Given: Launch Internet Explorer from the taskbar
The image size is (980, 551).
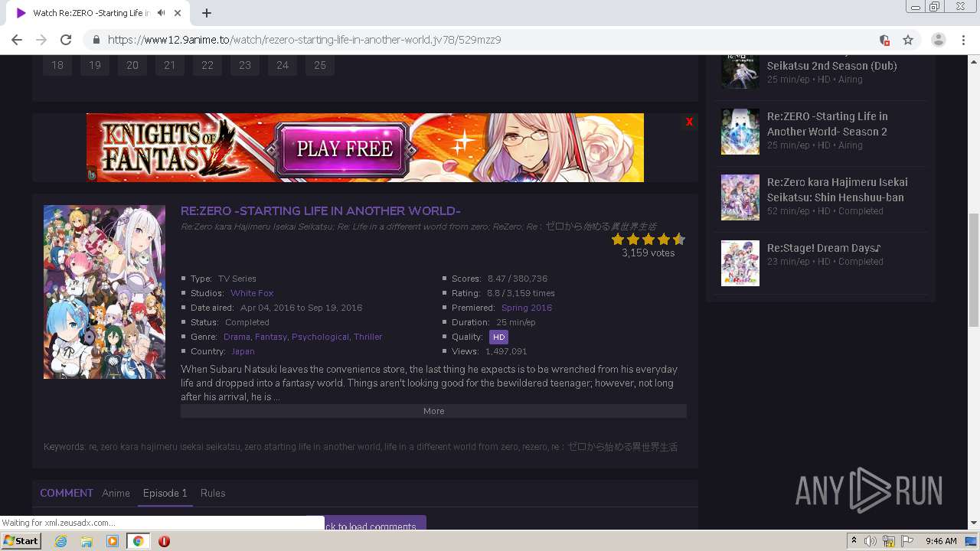Looking at the screenshot, I should [60, 541].
